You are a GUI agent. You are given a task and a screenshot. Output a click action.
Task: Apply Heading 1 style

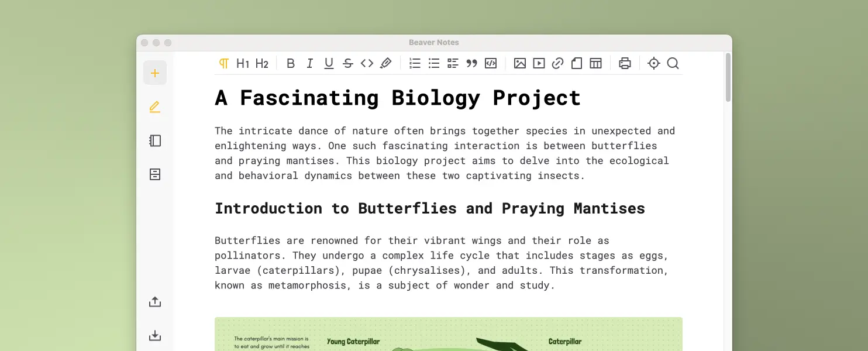243,63
